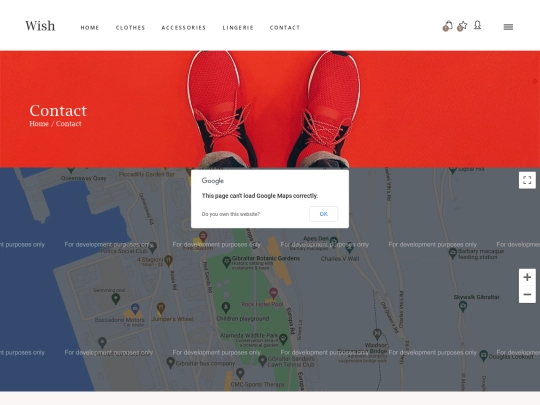Click the Charles V Wall map label
Image resolution: width=540 pixels, height=405 pixels.
coord(340,259)
